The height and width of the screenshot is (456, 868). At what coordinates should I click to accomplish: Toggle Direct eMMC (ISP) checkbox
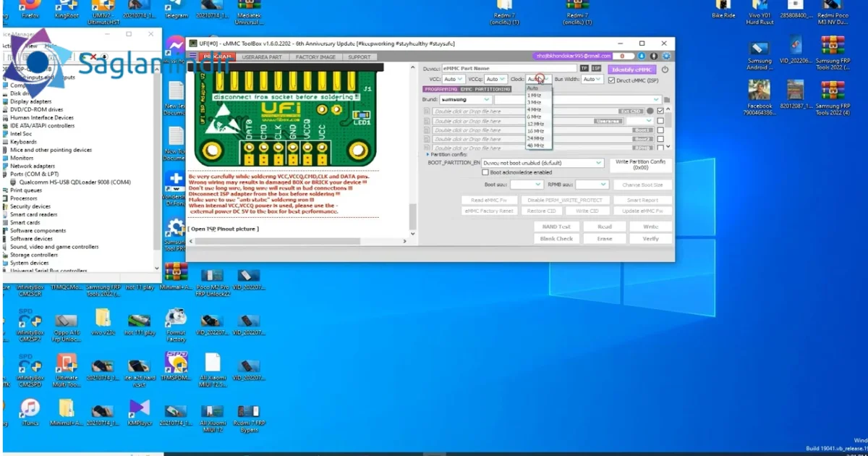(612, 80)
